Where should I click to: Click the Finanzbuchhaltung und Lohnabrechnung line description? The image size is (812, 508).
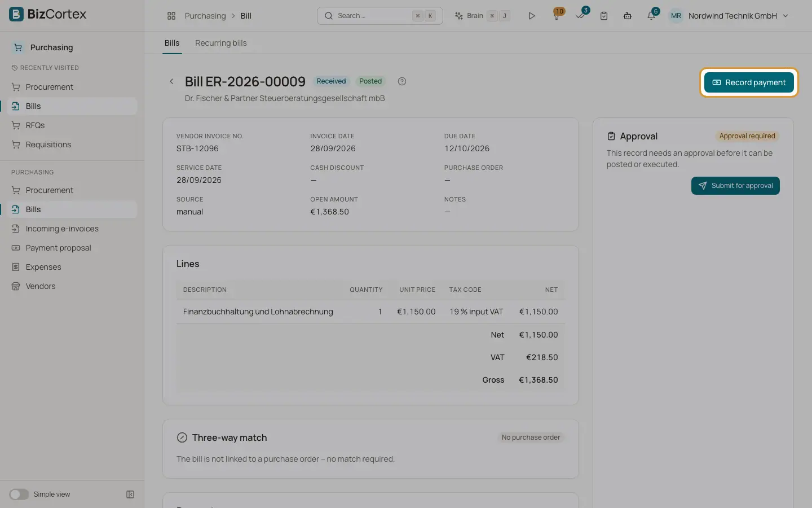click(x=258, y=312)
